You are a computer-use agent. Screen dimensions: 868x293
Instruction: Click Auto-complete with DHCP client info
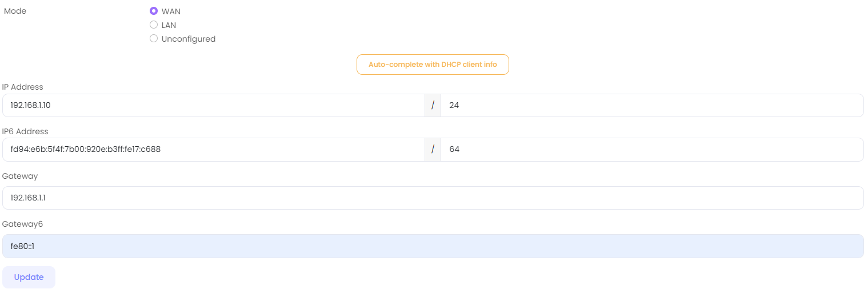pyautogui.click(x=433, y=65)
